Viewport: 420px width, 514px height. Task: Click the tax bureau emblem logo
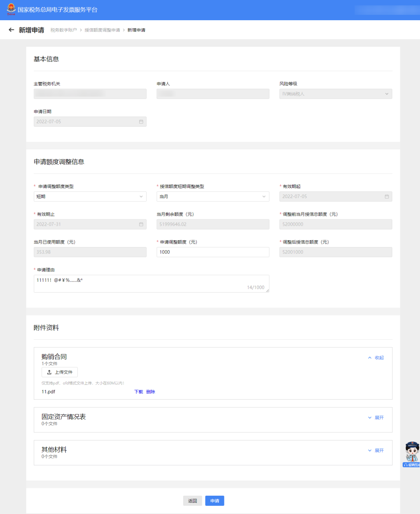click(11, 9)
